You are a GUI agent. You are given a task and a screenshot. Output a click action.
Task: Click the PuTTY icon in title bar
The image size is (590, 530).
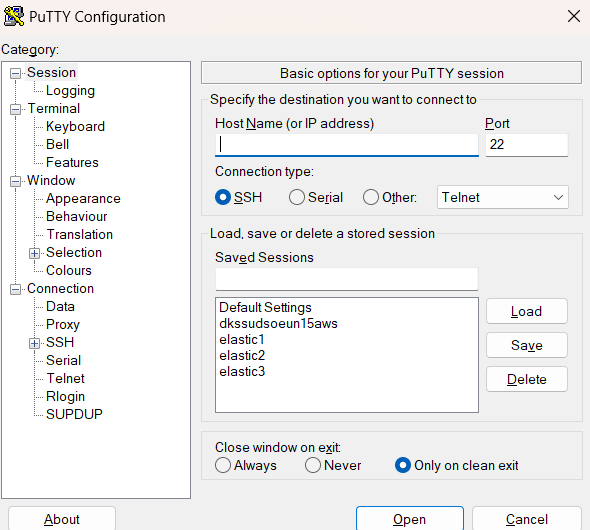pos(14,16)
